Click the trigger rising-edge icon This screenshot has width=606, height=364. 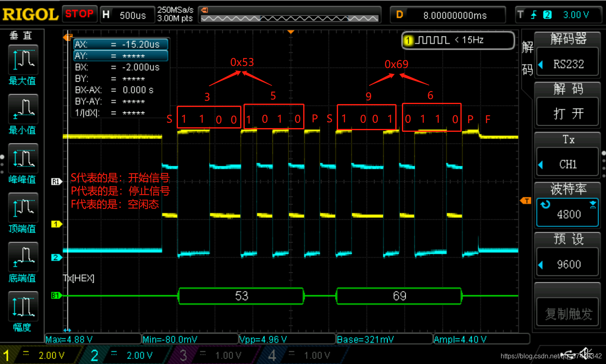pyautogui.click(x=534, y=15)
